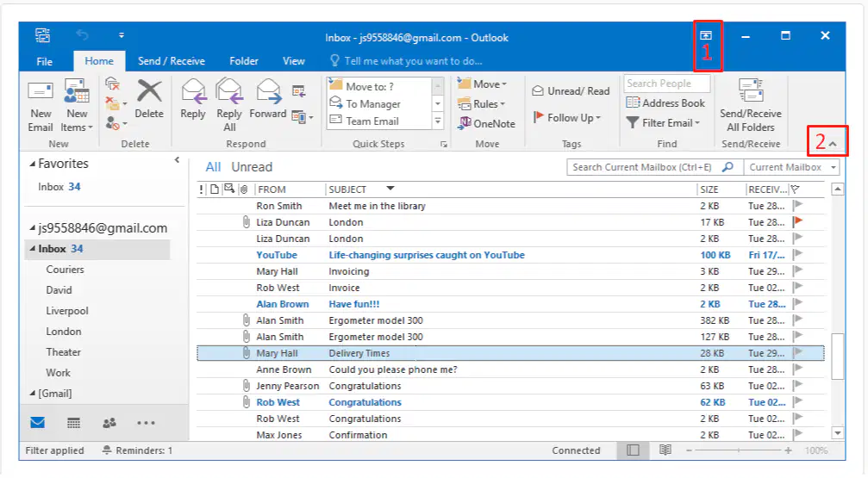The width and height of the screenshot is (868, 478).
Task: Select the To Manager quick step
Action: [379, 103]
